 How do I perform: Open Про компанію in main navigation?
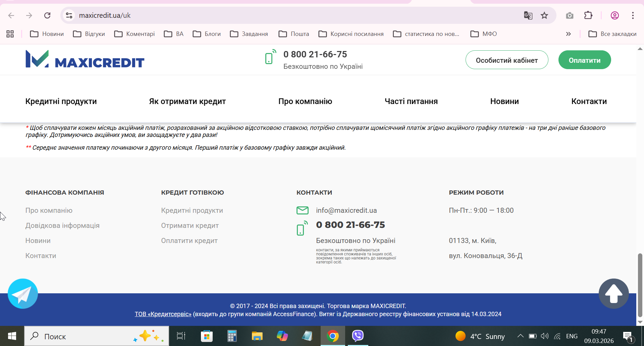coord(305,101)
